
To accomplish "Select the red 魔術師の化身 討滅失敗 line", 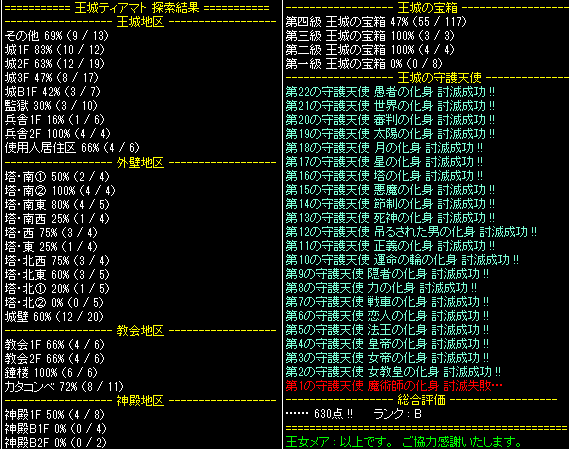I will (x=394, y=385).
